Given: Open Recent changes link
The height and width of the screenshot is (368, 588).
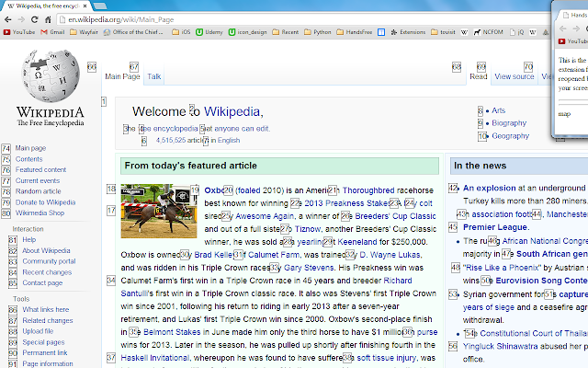Looking at the screenshot, I should tap(47, 272).
